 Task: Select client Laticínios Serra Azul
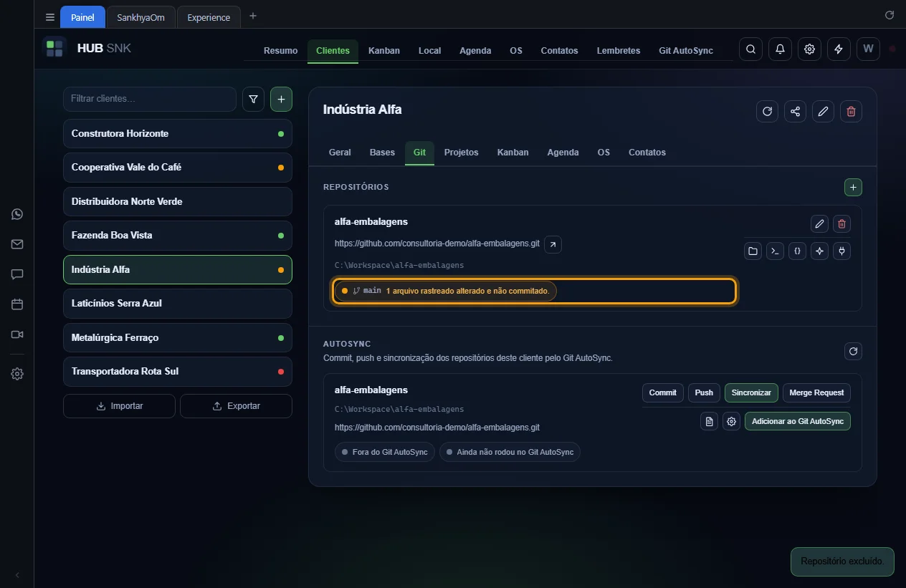click(x=178, y=304)
